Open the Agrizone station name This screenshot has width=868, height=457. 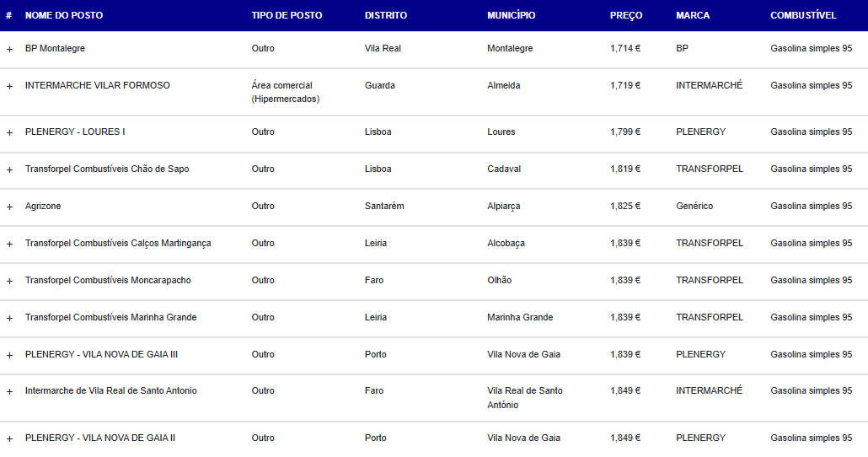pos(43,206)
